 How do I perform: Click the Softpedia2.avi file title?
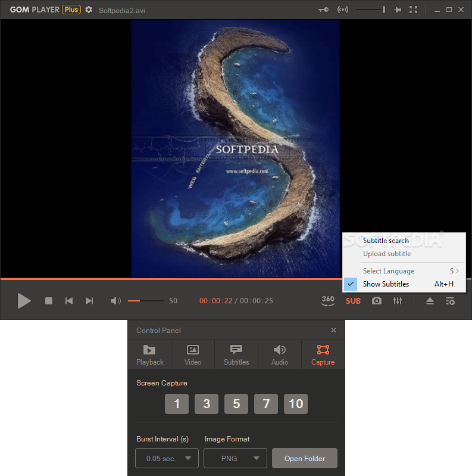[122, 11]
